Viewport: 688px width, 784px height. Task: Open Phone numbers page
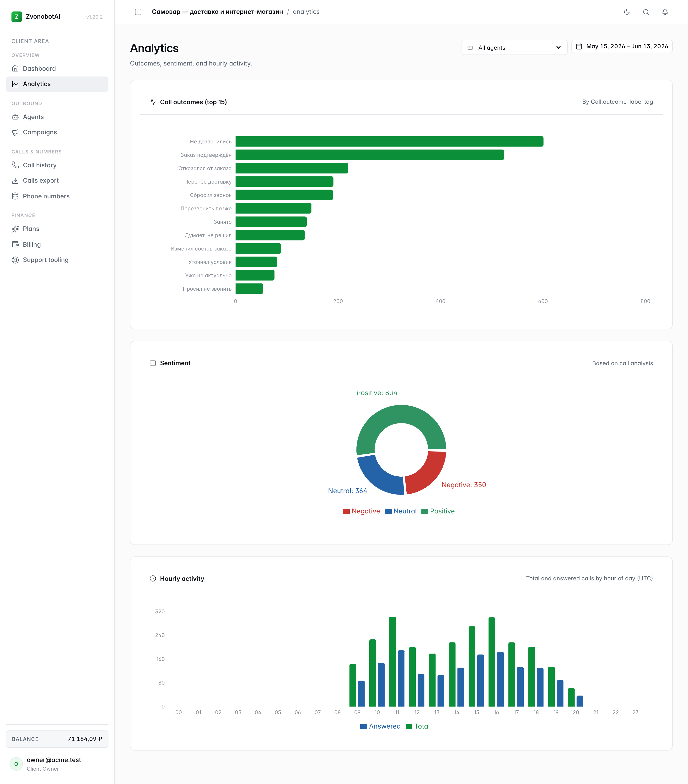coord(57,196)
